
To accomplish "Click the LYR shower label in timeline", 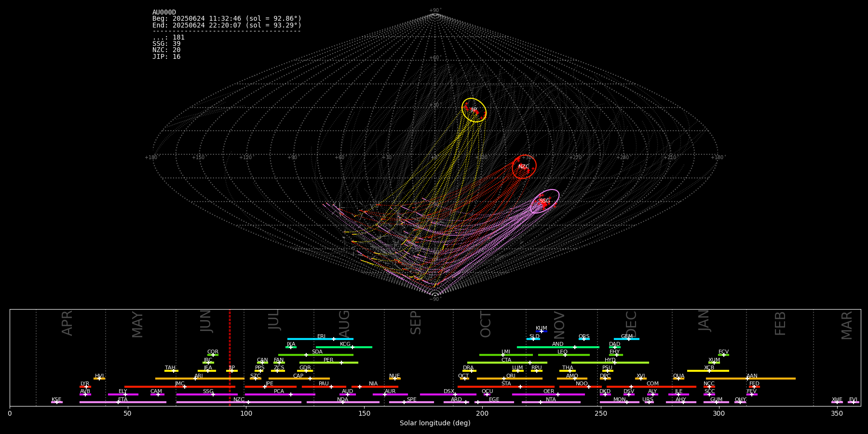I will 85,384.
